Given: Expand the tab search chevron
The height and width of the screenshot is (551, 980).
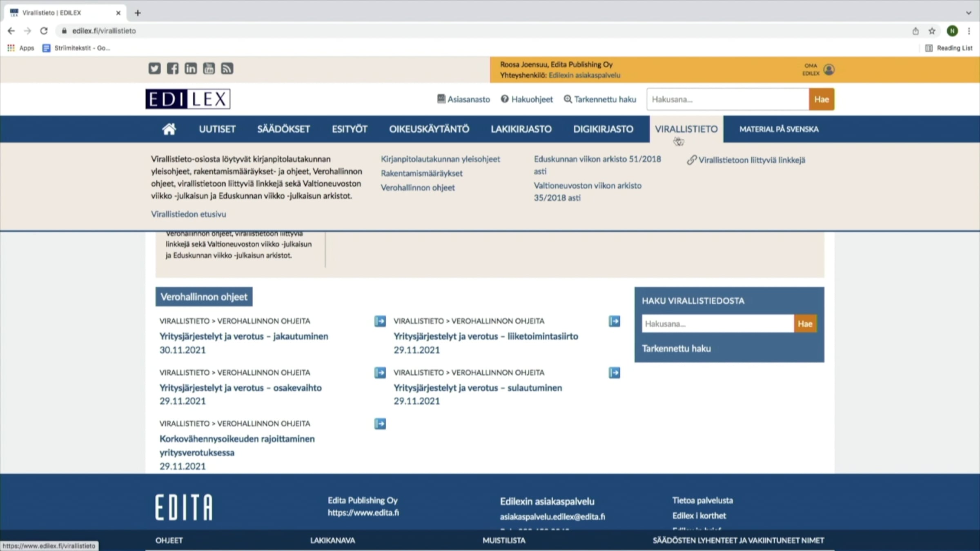Looking at the screenshot, I should coord(969,13).
